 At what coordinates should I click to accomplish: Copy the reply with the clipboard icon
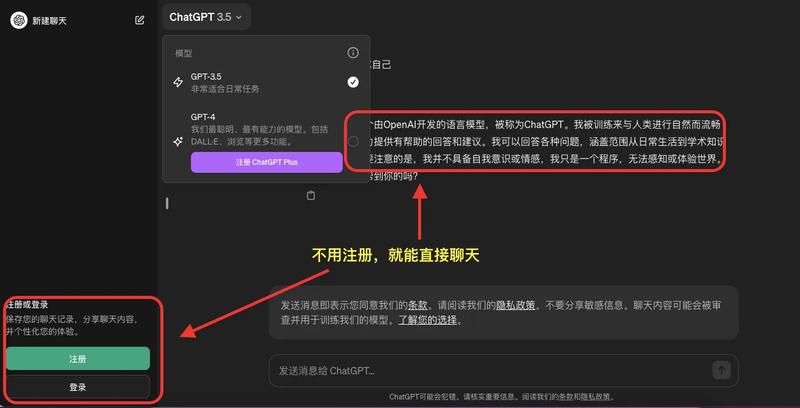pos(311,195)
